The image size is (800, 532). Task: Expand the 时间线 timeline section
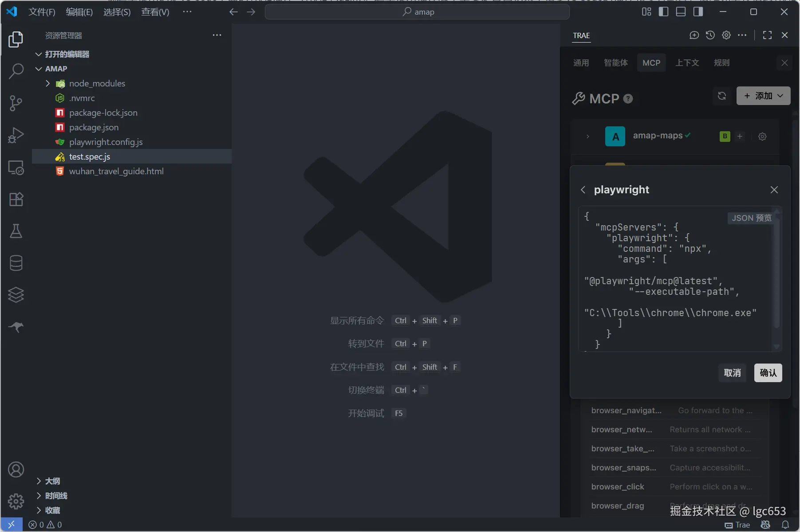(x=39, y=496)
